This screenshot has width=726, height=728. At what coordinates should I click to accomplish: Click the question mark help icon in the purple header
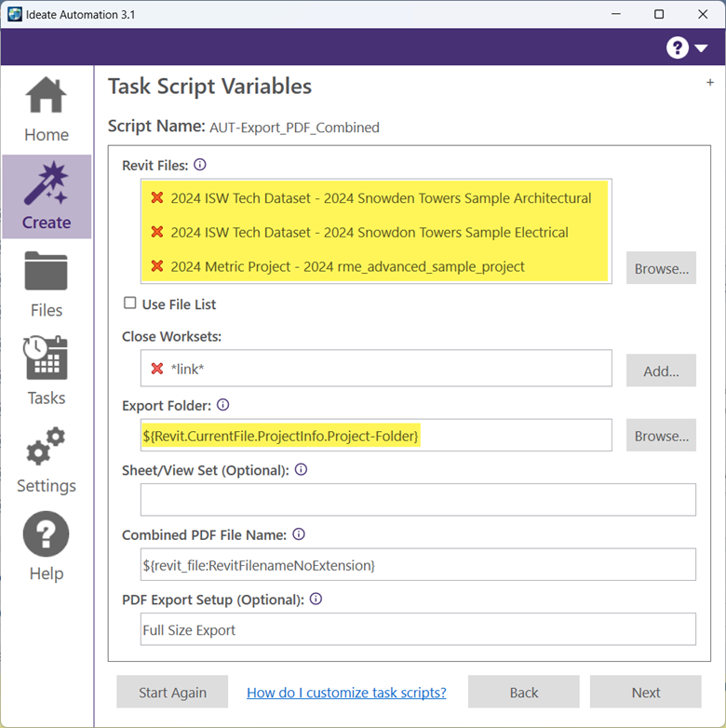678,47
